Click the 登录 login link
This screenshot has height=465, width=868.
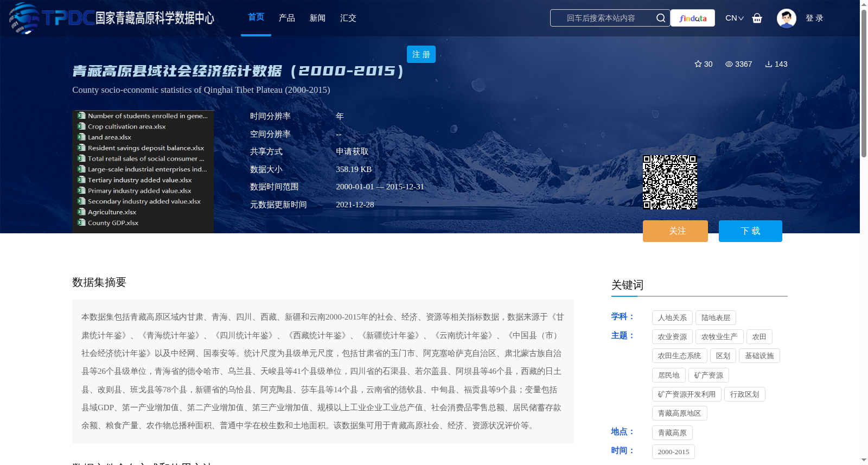814,18
